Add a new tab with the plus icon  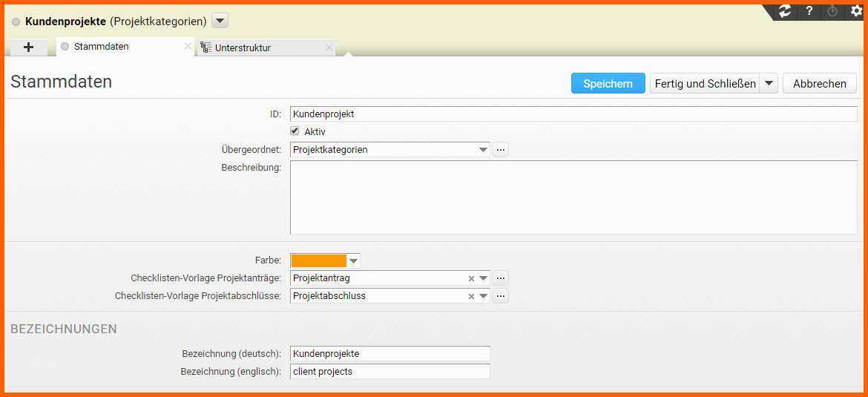pos(29,47)
